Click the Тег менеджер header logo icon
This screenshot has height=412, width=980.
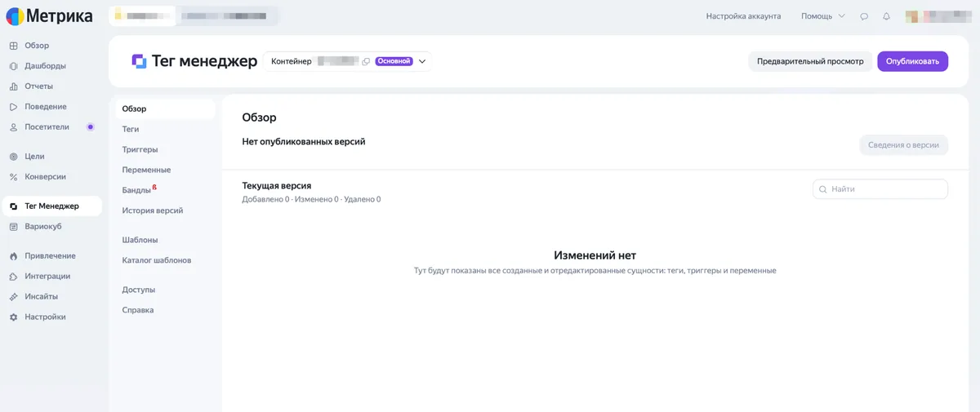pyautogui.click(x=139, y=61)
